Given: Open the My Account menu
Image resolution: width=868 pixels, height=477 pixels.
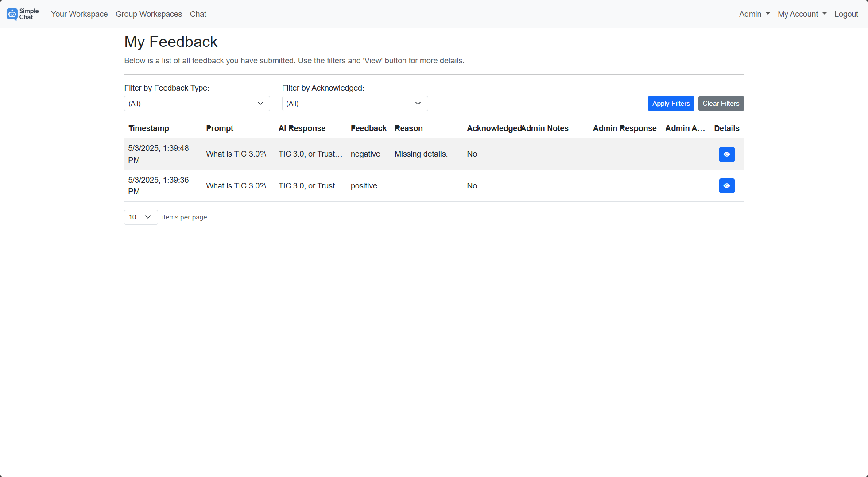Looking at the screenshot, I should point(802,14).
